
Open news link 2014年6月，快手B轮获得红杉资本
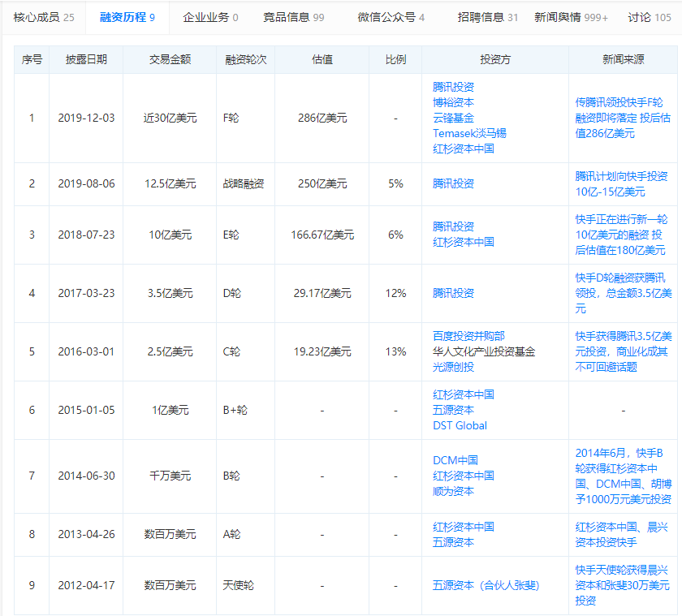(x=624, y=476)
